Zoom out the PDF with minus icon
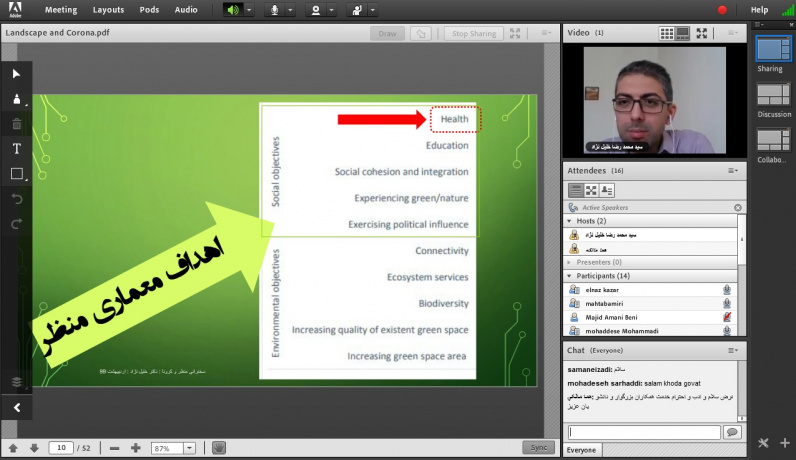The image size is (796, 460). point(115,448)
